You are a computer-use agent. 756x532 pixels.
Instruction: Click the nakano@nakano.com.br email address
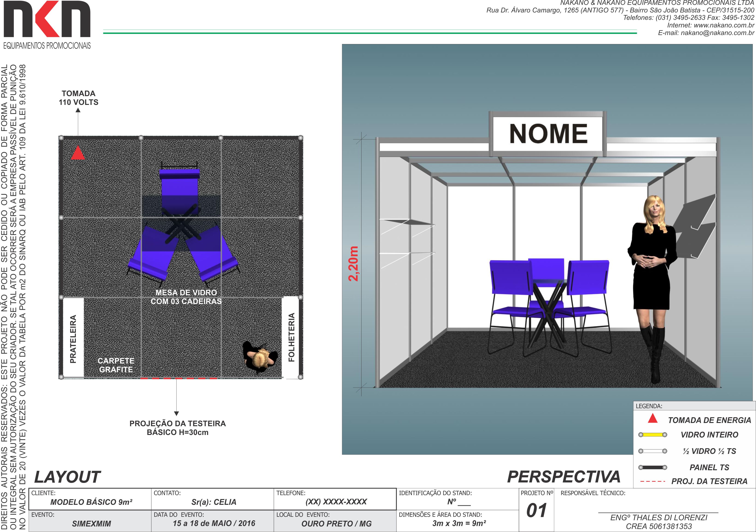(x=717, y=33)
